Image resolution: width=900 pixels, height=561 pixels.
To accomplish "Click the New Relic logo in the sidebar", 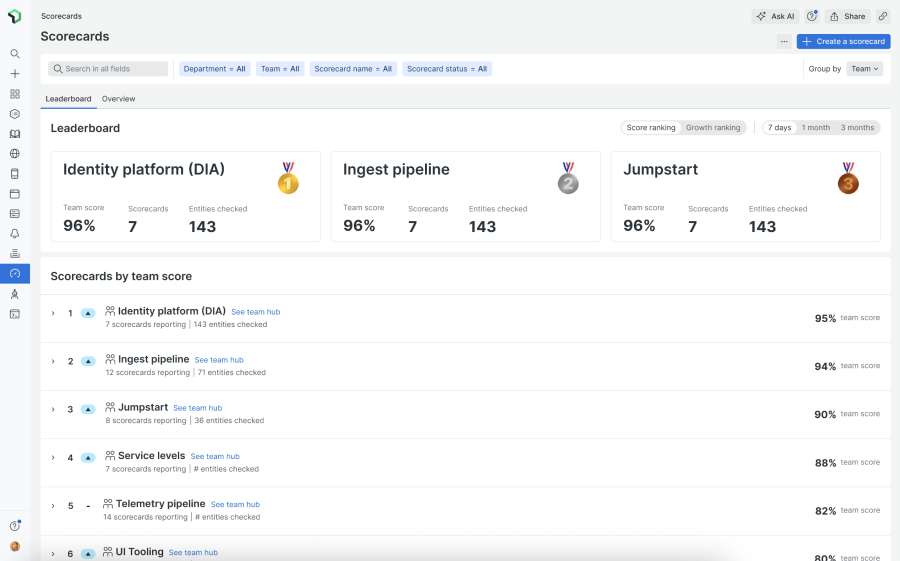I will coord(15,17).
